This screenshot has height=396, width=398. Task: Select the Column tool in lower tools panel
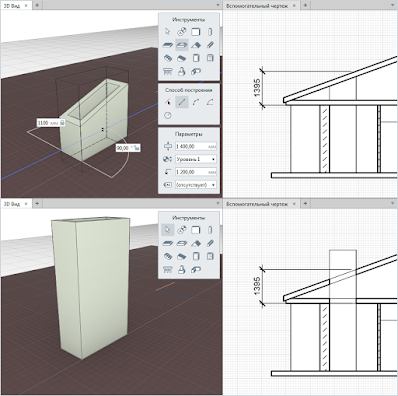click(210, 230)
